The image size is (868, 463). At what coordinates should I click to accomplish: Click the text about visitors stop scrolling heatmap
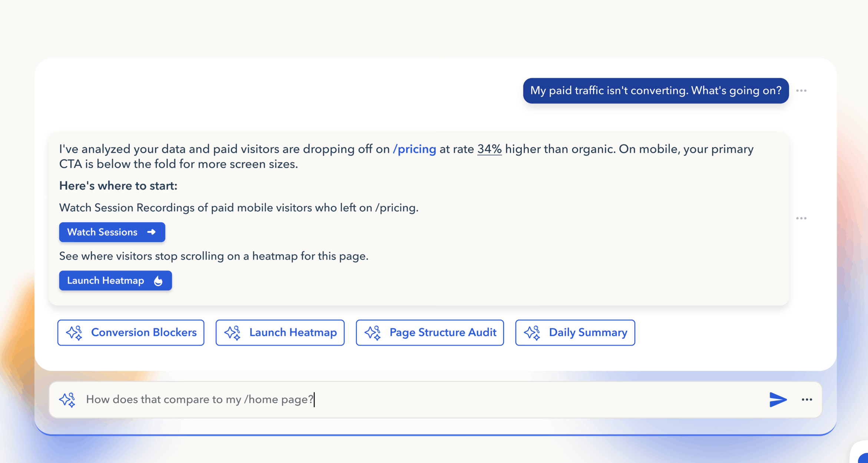(x=214, y=256)
